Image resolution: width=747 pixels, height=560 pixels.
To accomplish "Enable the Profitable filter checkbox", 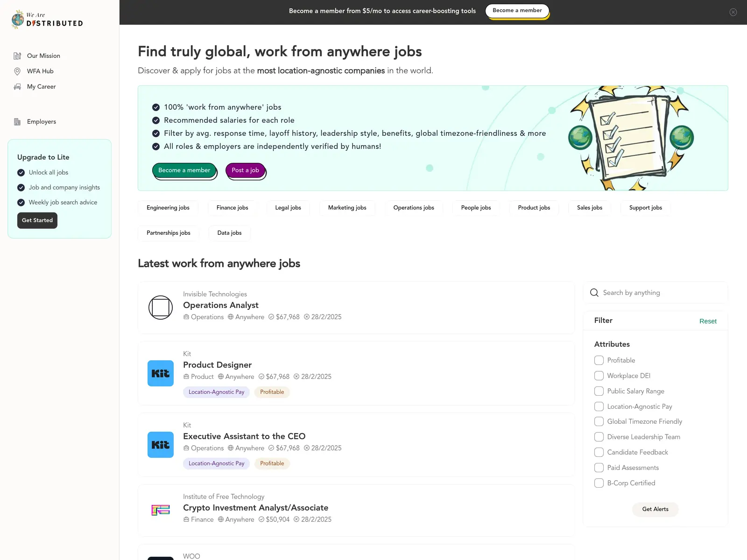I will click(x=599, y=360).
